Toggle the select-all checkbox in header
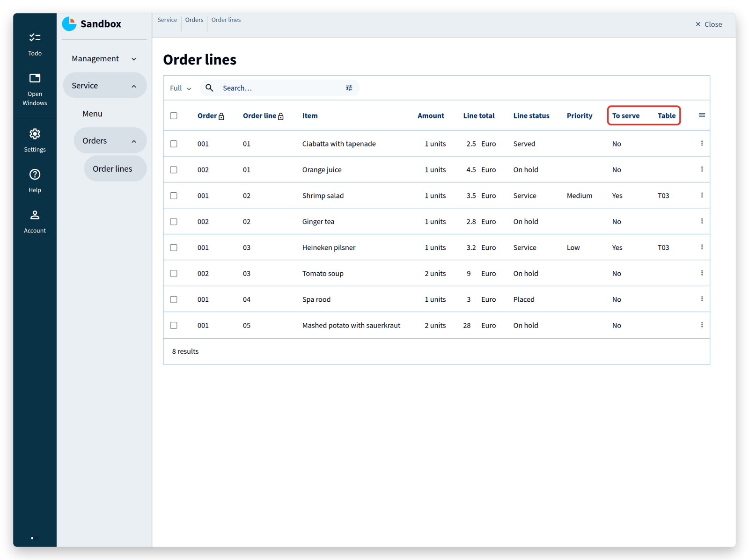Viewport: 749px width, 560px height. click(x=174, y=116)
